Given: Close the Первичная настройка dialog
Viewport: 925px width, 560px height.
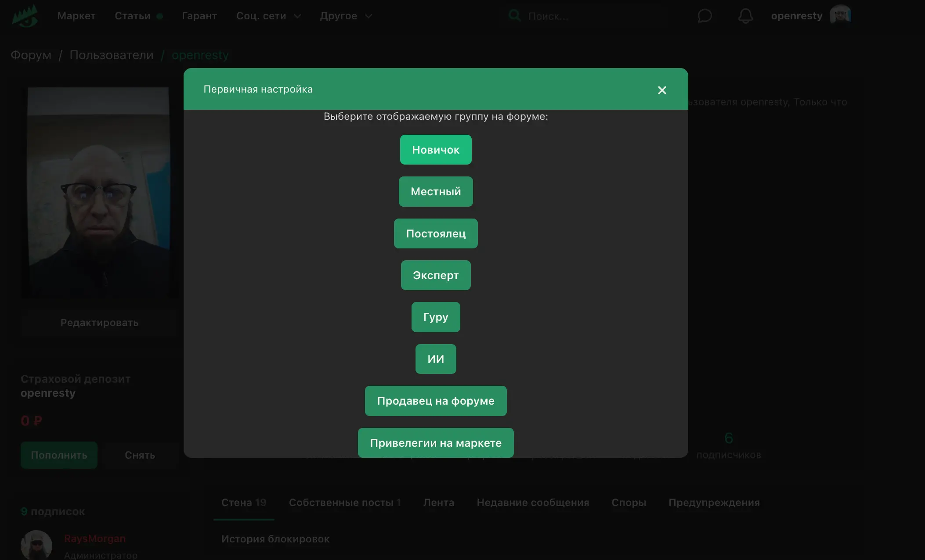Looking at the screenshot, I should pos(661,90).
